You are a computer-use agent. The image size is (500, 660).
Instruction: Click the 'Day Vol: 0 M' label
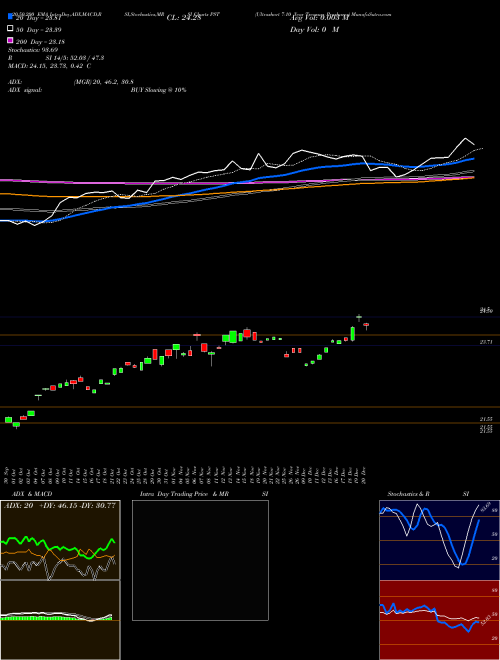(314, 29)
